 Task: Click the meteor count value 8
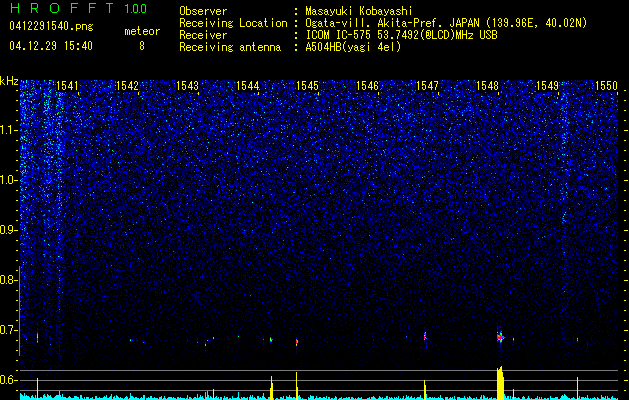[142, 46]
